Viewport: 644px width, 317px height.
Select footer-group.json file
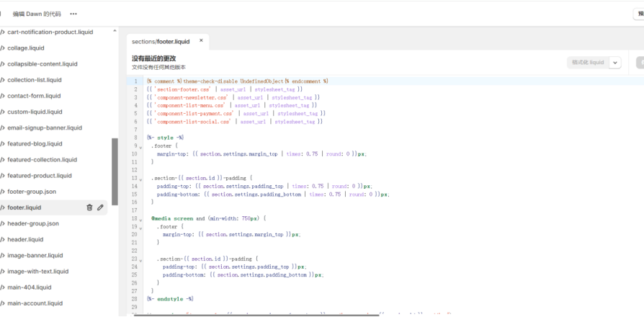[x=31, y=192]
